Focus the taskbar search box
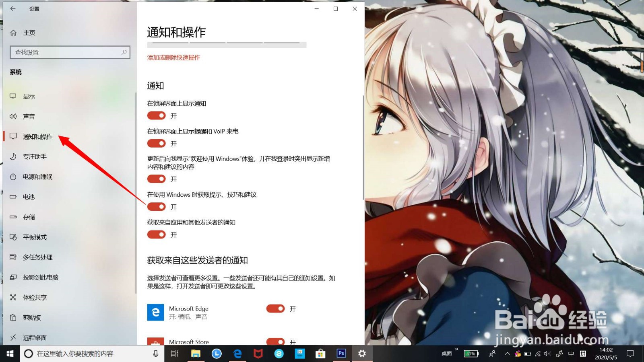 [92, 354]
